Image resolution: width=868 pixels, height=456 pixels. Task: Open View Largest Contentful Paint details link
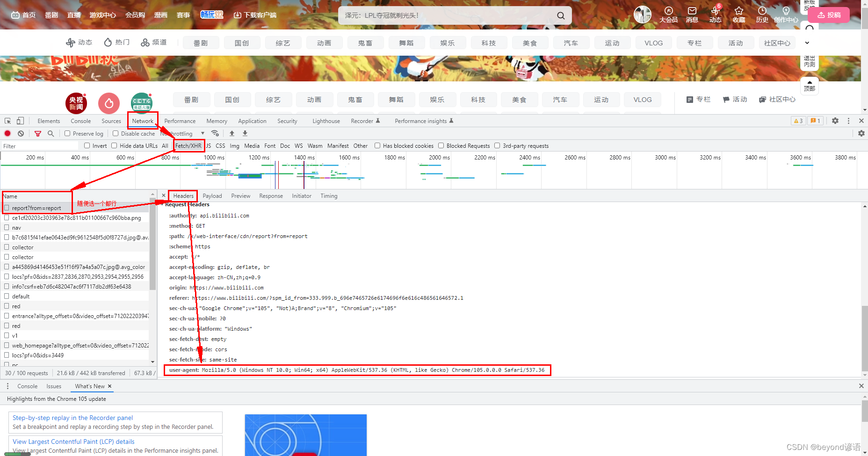(73, 442)
